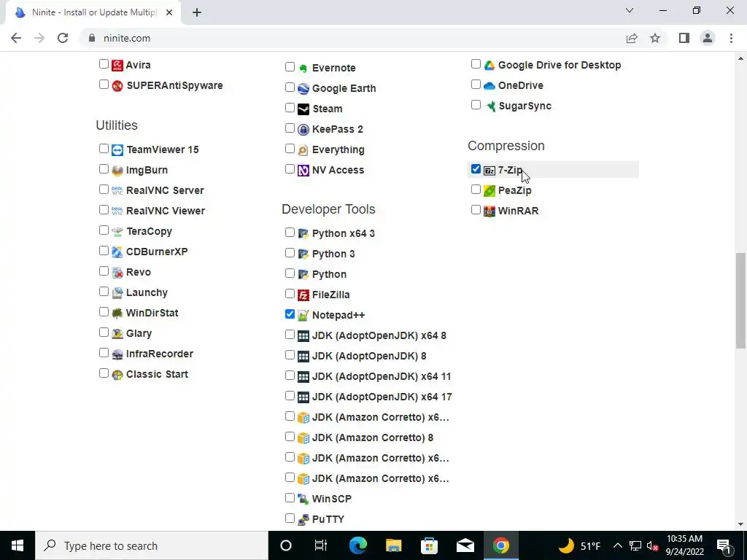Viewport: 747px width, 560px height.
Task: Click the SUPERAntiSpyware icon
Action: pos(117,86)
